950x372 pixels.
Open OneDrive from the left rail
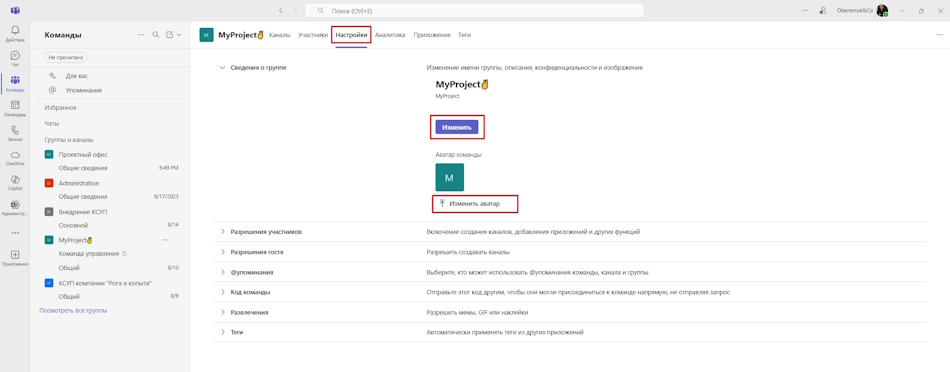coord(15,158)
